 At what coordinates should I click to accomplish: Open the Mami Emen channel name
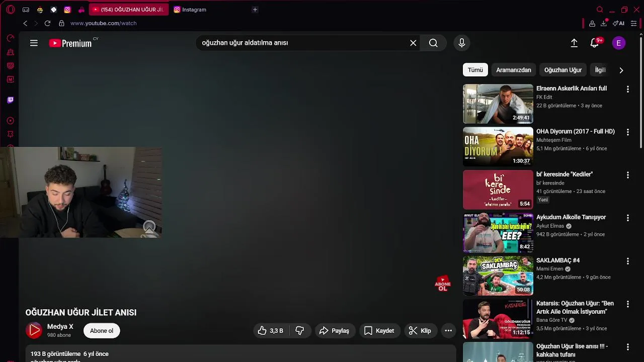tap(549, 269)
